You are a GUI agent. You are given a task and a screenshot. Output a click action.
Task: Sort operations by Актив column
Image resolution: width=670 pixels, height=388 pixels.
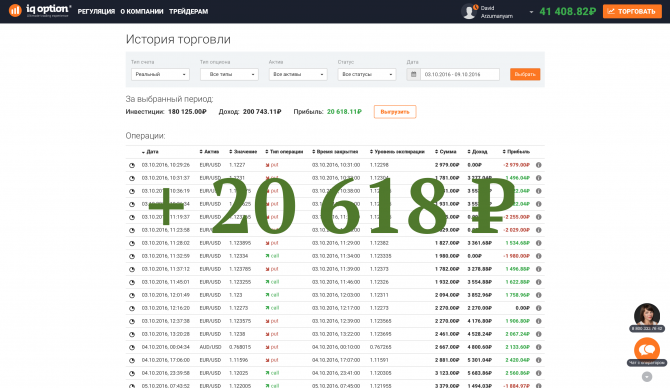click(209, 152)
